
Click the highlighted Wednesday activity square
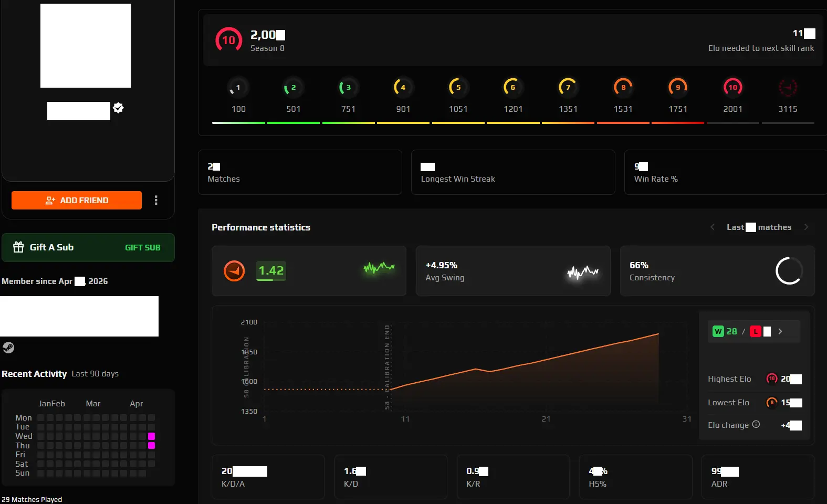pyautogui.click(x=151, y=436)
